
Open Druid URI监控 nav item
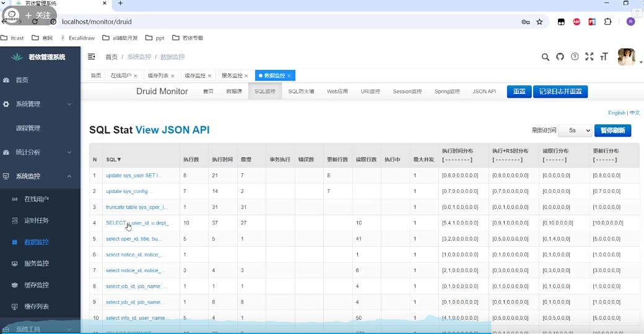(x=370, y=92)
